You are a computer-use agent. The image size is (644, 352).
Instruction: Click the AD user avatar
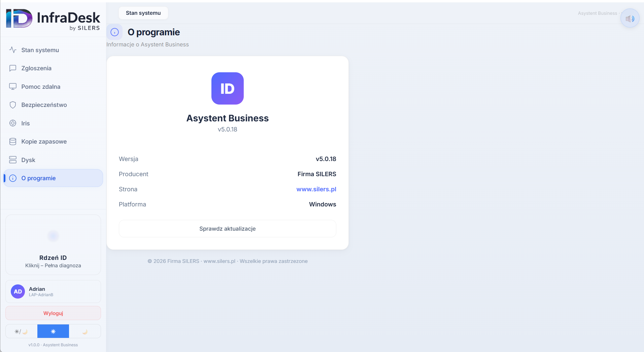[18, 291]
